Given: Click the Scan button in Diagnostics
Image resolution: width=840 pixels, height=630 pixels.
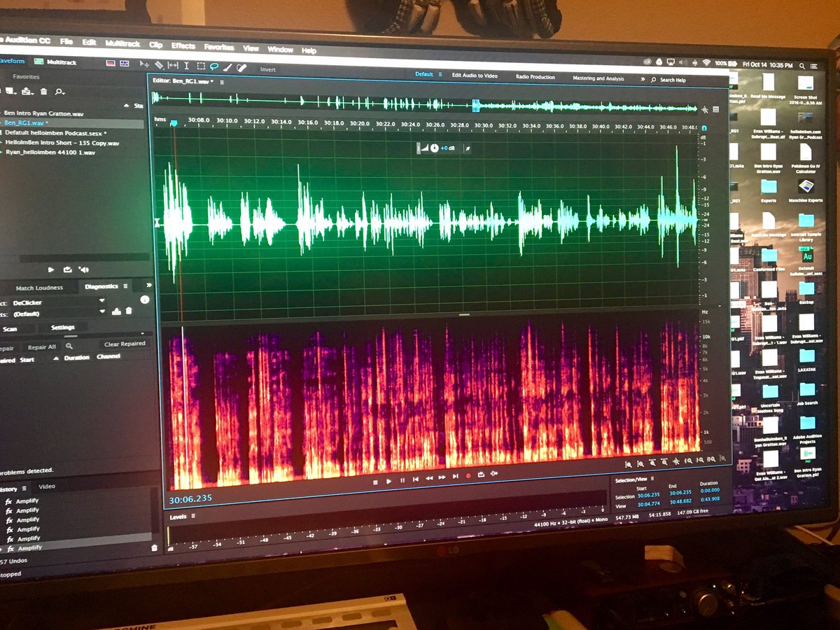Looking at the screenshot, I should pyautogui.click(x=10, y=329).
